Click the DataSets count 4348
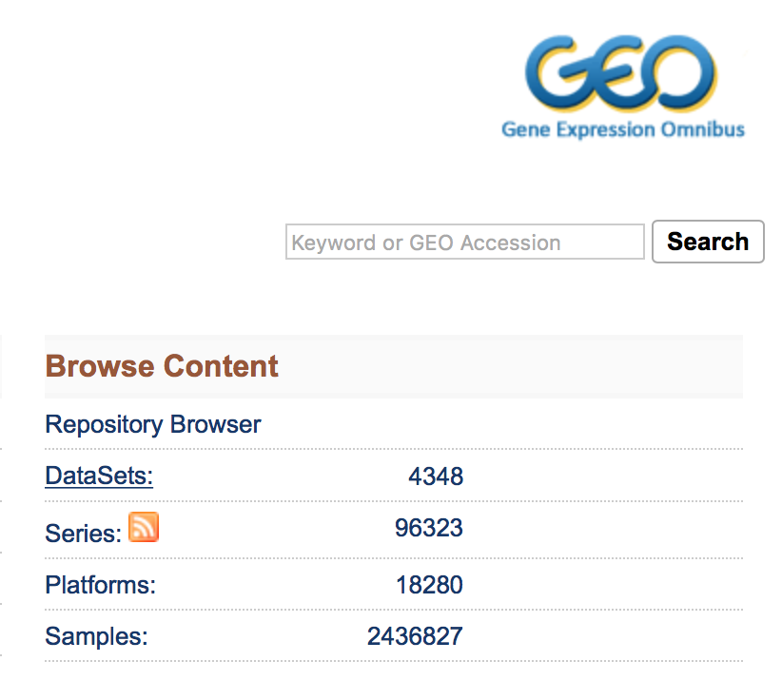Screen dimensions: 782x700 436,476
